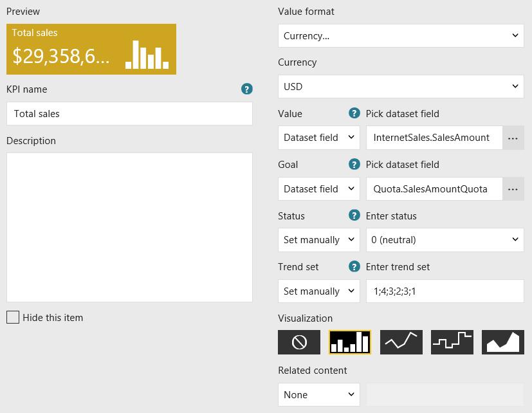The height and width of the screenshot is (413, 532).
Task: Open help icon next to Value label
Action: click(354, 113)
